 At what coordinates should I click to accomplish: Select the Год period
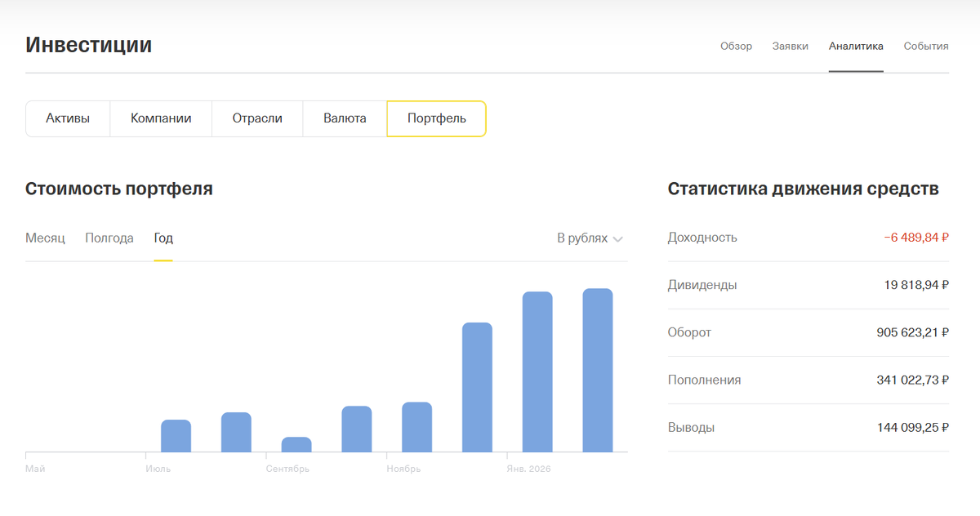click(x=163, y=238)
